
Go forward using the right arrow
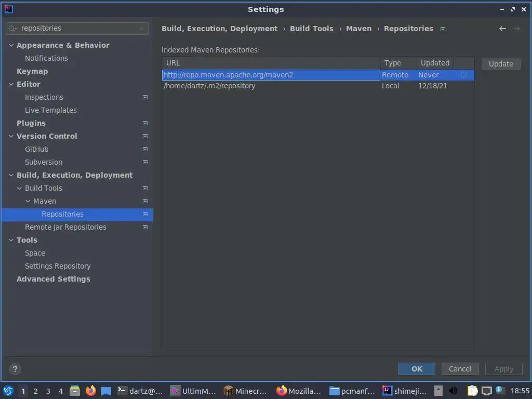coord(517,29)
